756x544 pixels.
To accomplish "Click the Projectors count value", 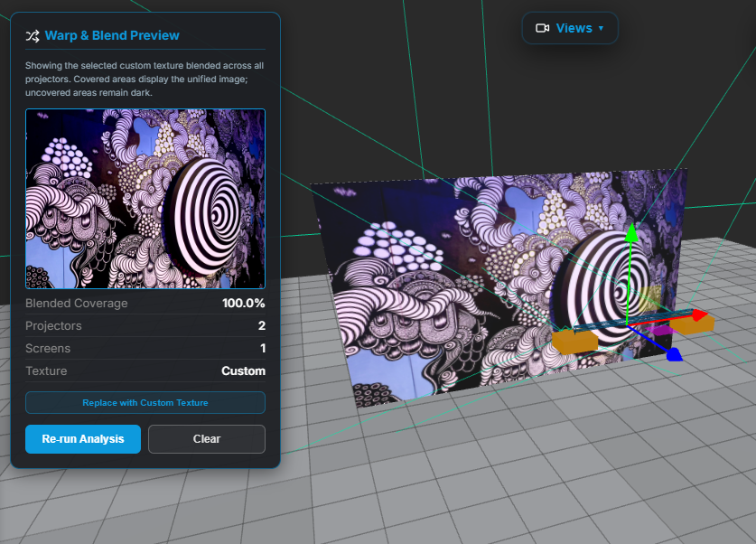I will [x=260, y=325].
